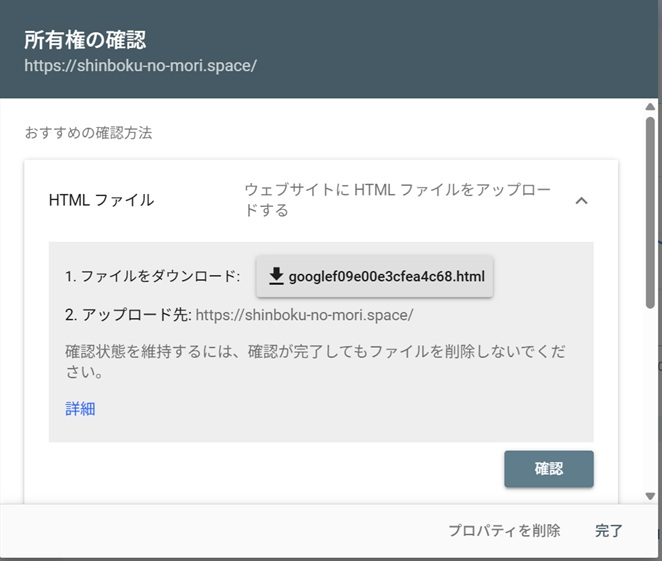Click 完了 to finish
The image size is (662, 561).
(x=609, y=531)
